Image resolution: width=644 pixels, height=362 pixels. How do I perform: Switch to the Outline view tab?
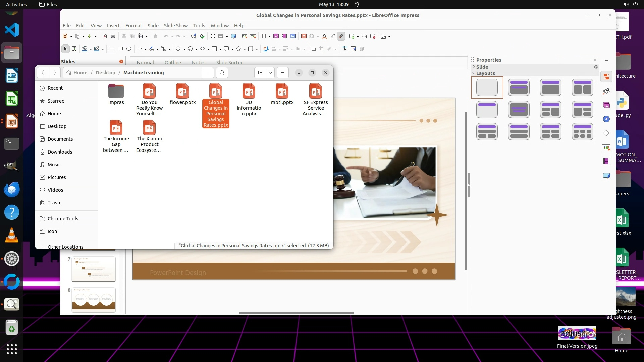173,63
